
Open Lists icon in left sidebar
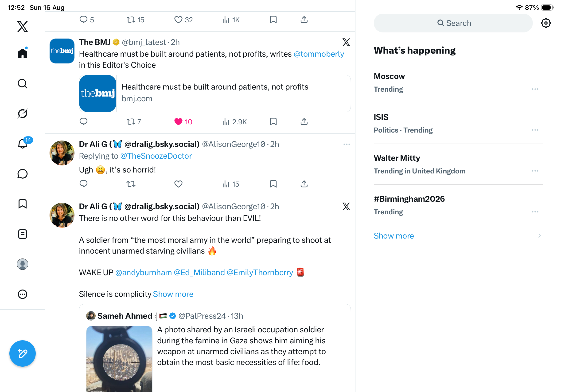click(x=23, y=234)
